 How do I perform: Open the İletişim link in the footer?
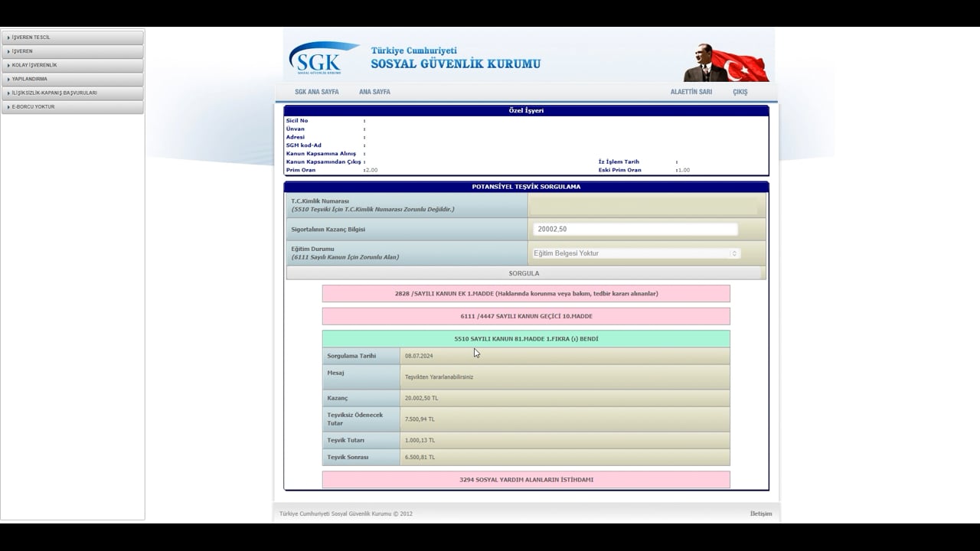761,514
